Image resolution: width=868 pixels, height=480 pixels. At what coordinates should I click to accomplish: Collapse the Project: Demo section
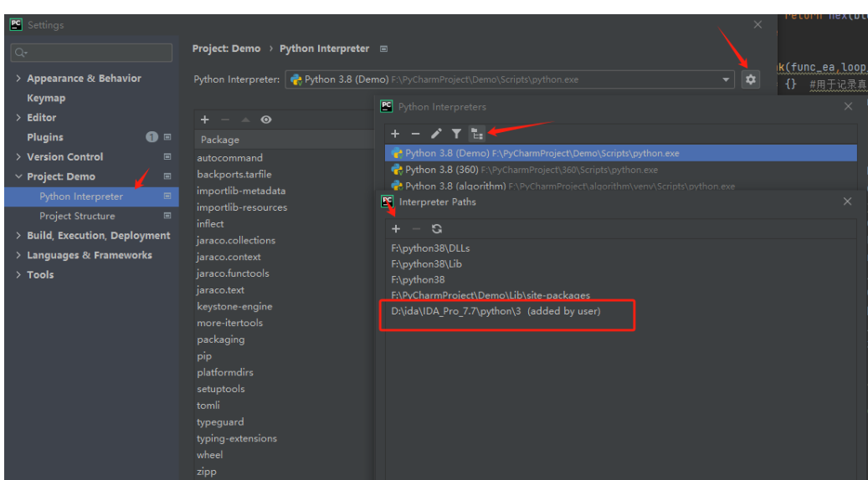coord(18,176)
